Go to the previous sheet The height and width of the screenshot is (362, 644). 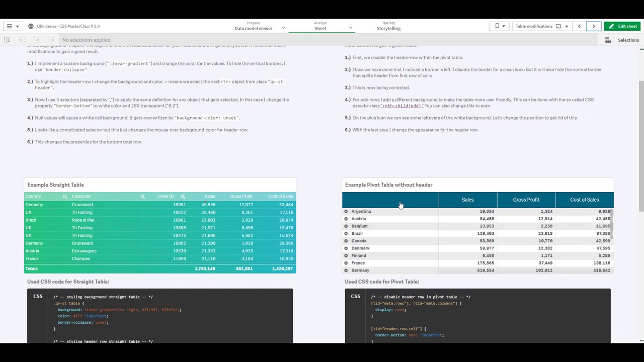[579, 26]
